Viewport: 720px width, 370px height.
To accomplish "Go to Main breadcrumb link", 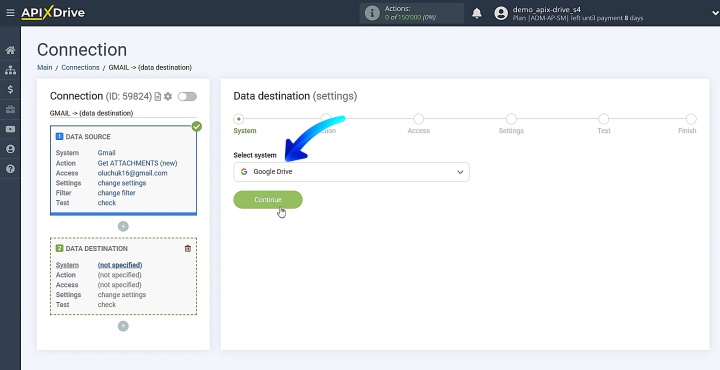I will [x=45, y=67].
